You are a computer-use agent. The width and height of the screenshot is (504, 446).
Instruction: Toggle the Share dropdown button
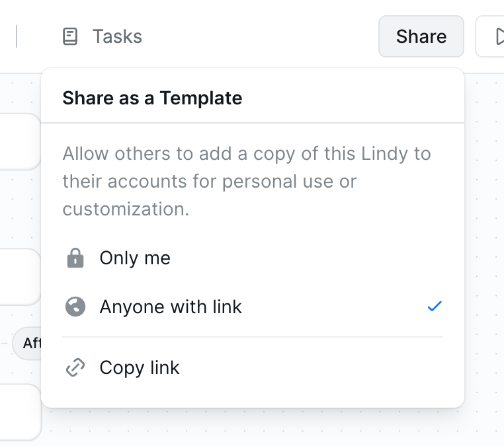pyautogui.click(x=421, y=36)
